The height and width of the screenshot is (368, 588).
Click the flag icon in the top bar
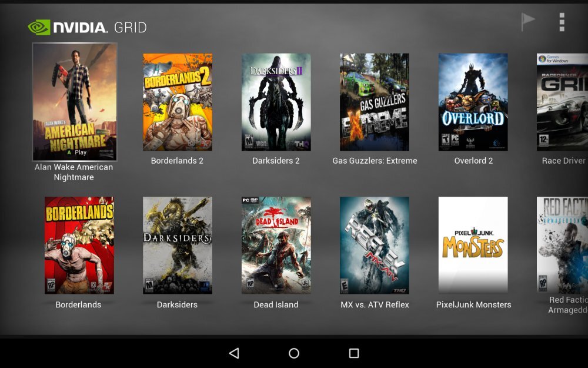point(527,21)
